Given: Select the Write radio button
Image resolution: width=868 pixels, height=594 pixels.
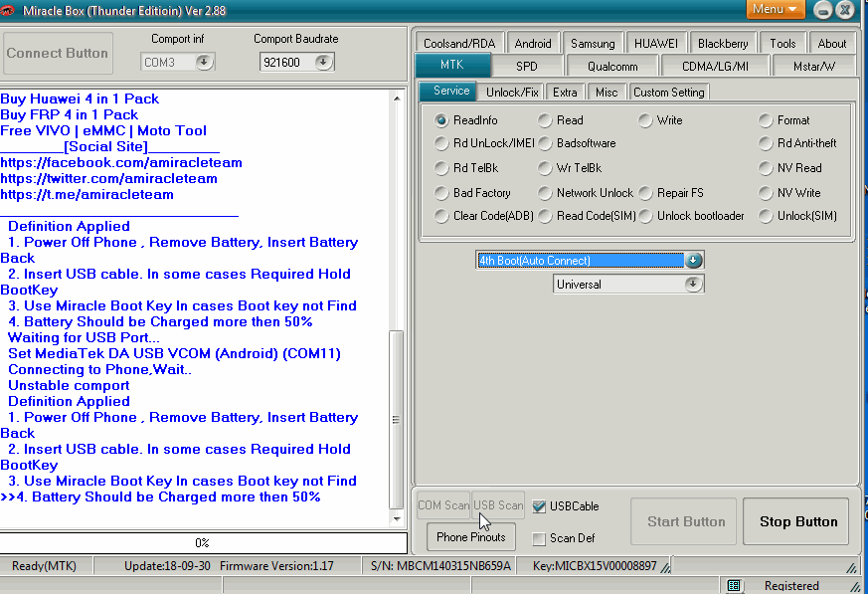Looking at the screenshot, I should (645, 120).
